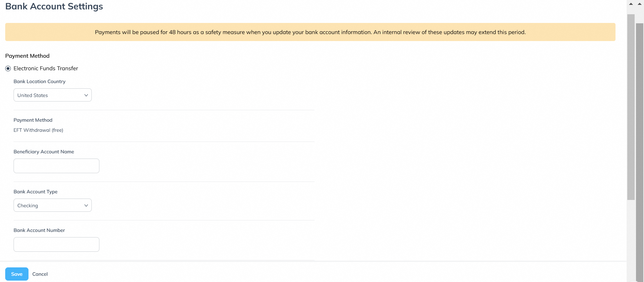Click the Bank Account Settings heading
The image size is (644, 282).
click(54, 6)
